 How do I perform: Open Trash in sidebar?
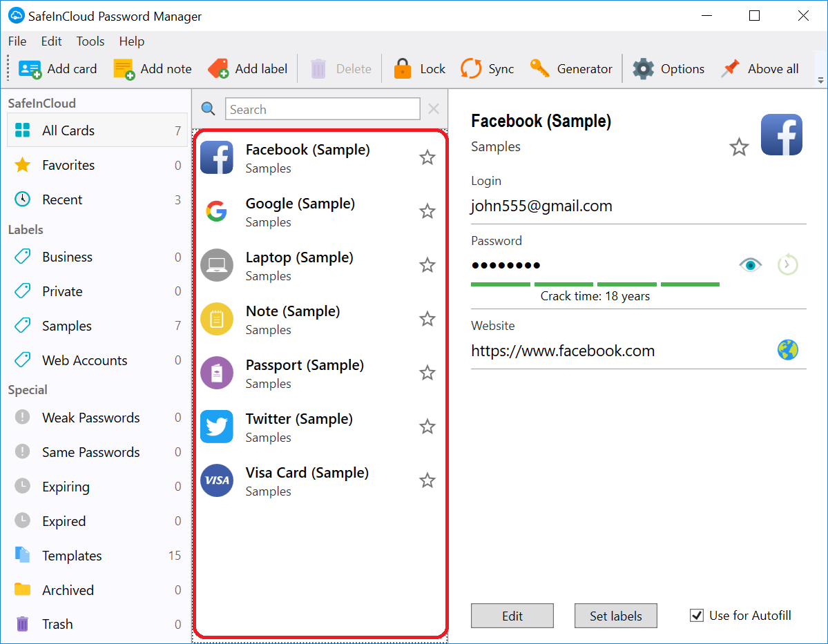click(97, 625)
